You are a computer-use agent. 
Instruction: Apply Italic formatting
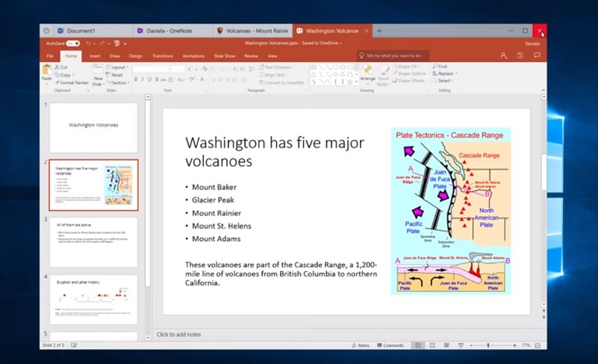[143, 79]
